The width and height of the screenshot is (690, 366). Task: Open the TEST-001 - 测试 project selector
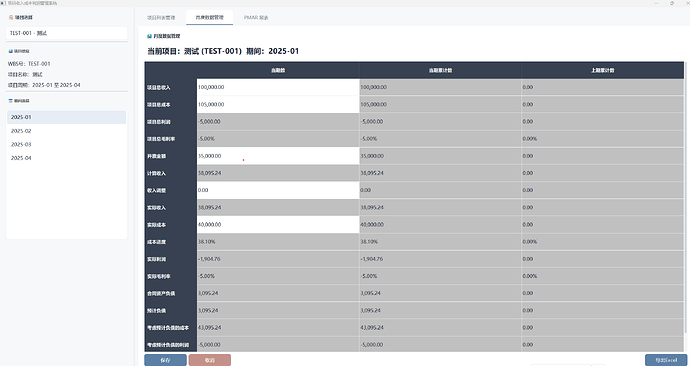pyautogui.click(x=66, y=33)
